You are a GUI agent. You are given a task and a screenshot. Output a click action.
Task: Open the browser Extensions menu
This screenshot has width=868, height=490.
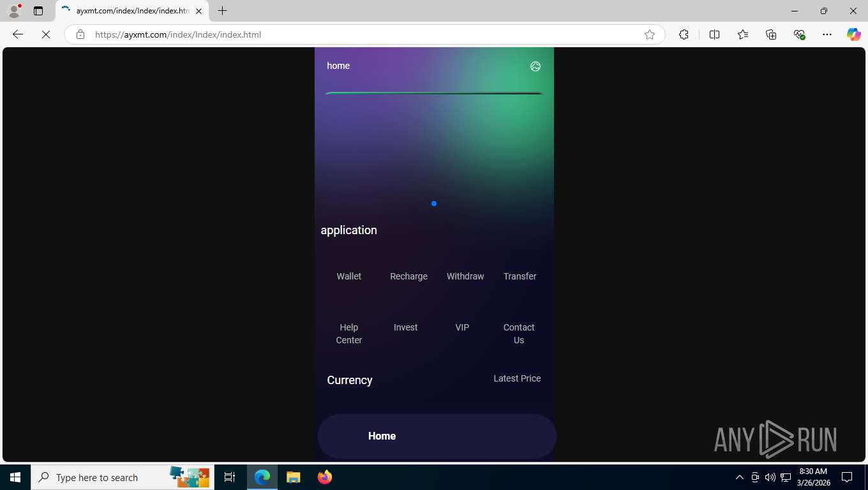[684, 34]
